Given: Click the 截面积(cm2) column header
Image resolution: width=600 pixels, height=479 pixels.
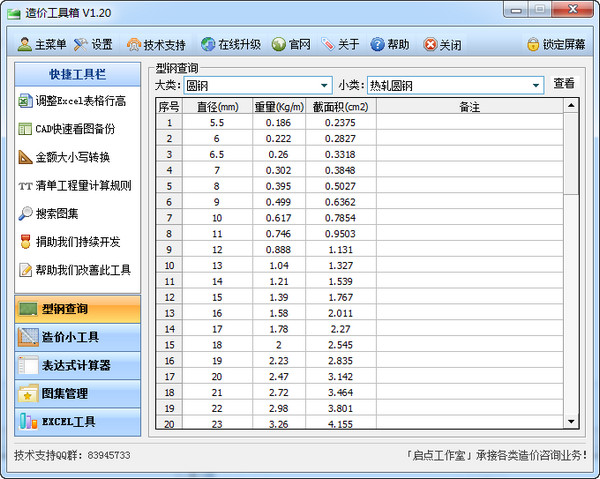Looking at the screenshot, I should (x=341, y=106).
